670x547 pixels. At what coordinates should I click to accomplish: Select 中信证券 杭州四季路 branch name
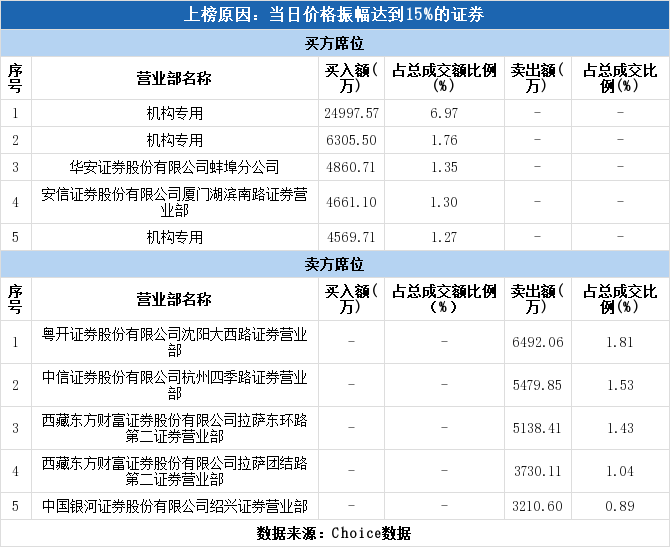pyautogui.click(x=174, y=385)
